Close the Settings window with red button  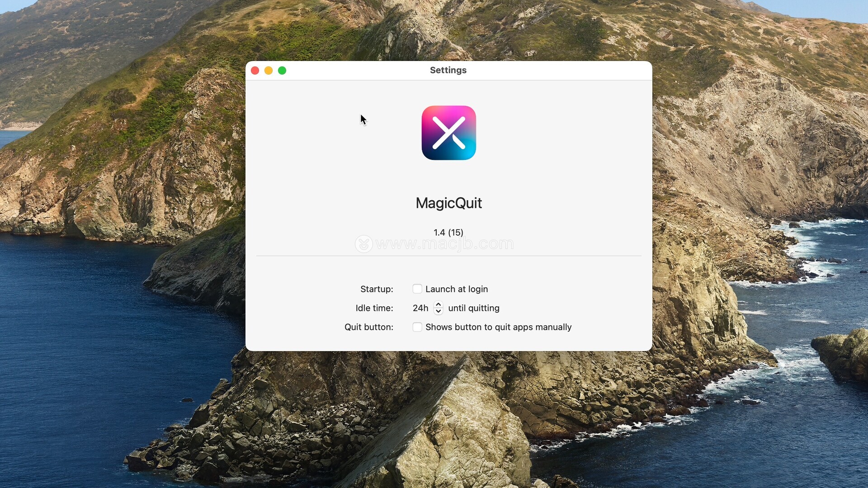click(x=255, y=70)
